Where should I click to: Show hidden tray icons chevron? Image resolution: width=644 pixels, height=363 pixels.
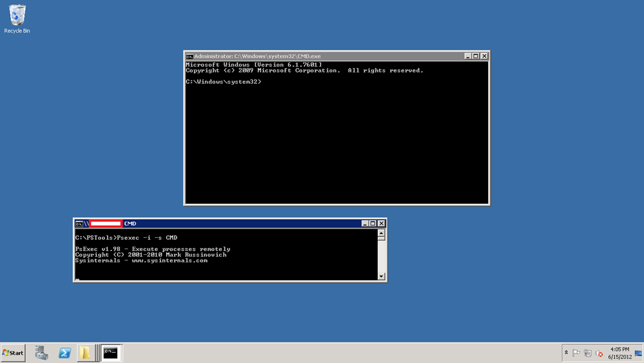(x=566, y=353)
